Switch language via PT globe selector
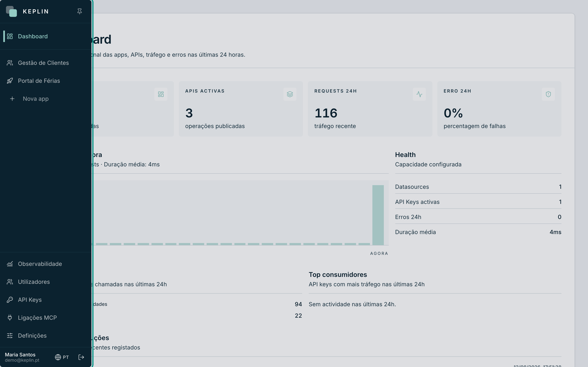 click(62, 357)
